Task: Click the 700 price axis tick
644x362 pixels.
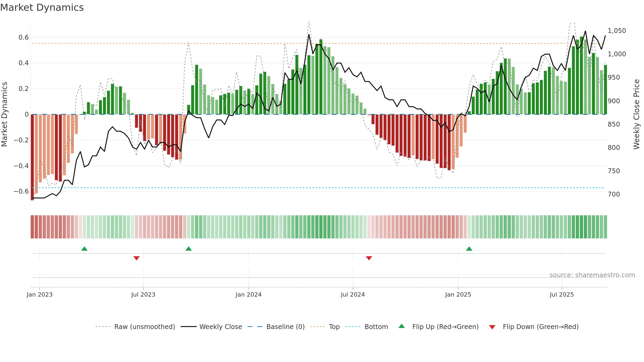Action: click(x=614, y=194)
